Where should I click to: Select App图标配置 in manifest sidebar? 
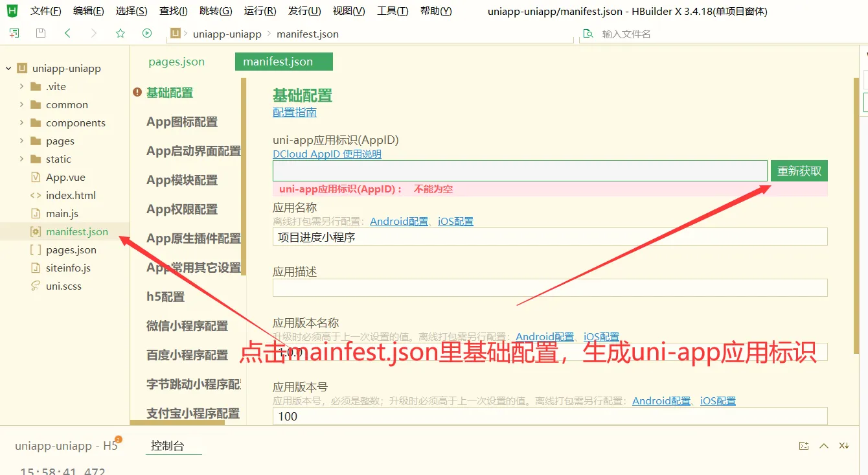(182, 122)
